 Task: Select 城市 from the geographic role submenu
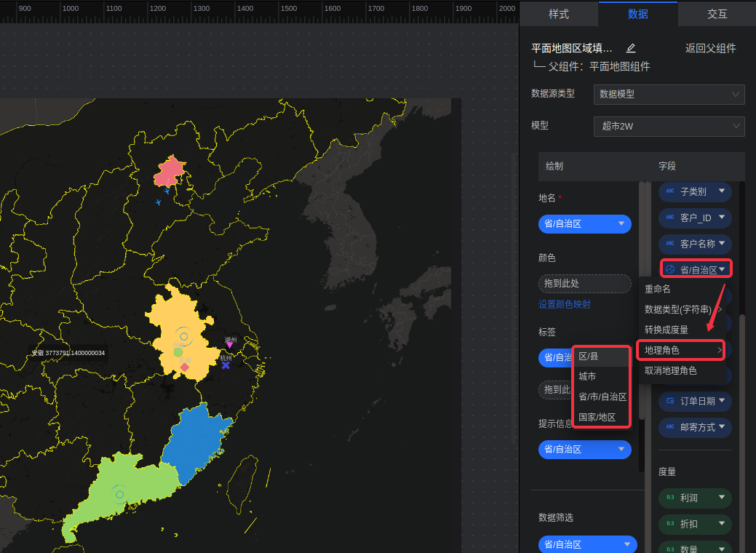click(587, 376)
